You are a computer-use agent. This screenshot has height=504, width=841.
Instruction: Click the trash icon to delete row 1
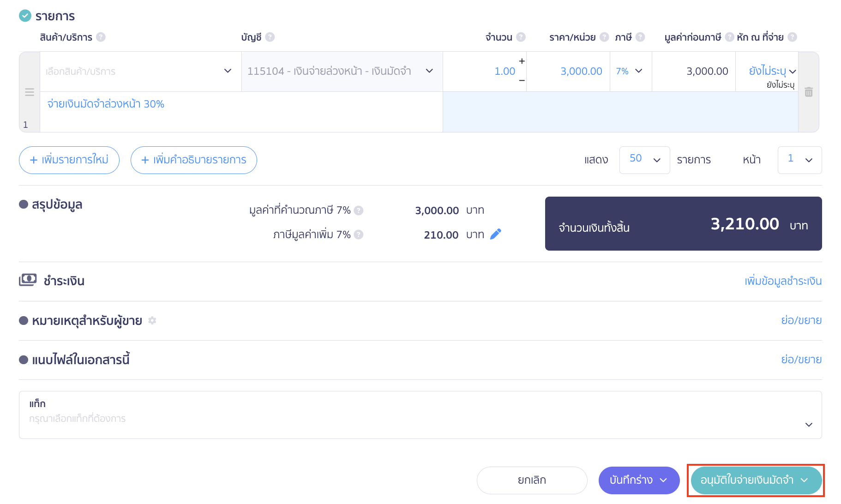809,92
